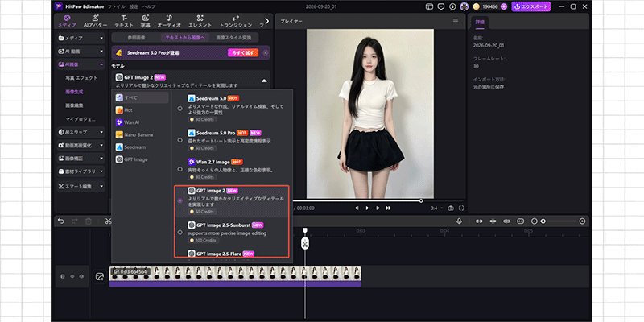Select the GPT Image 2.5-Sunburst radio button
Screen dimensions: 644x322
point(180,233)
